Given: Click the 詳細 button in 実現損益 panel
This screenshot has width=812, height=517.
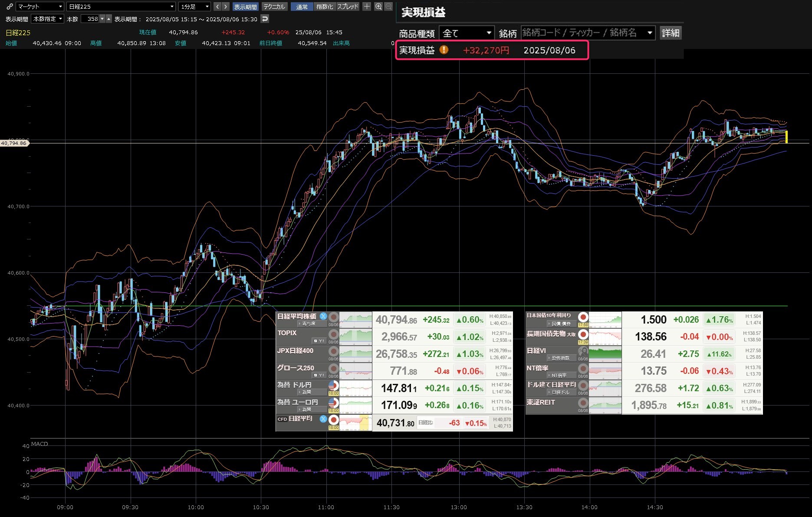Looking at the screenshot, I should 671,33.
